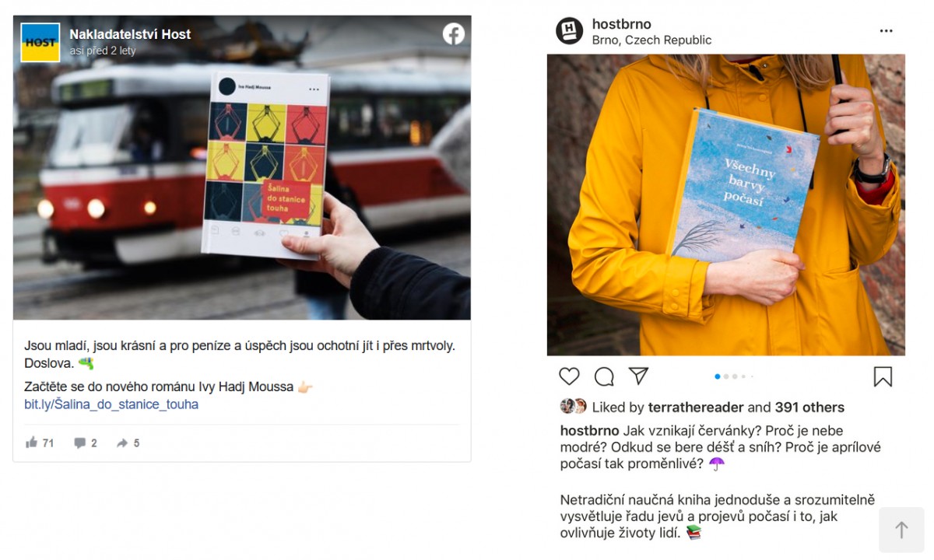Click the share arrow icon
This screenshot has width=934, height=560.
[x=122, y=443]
